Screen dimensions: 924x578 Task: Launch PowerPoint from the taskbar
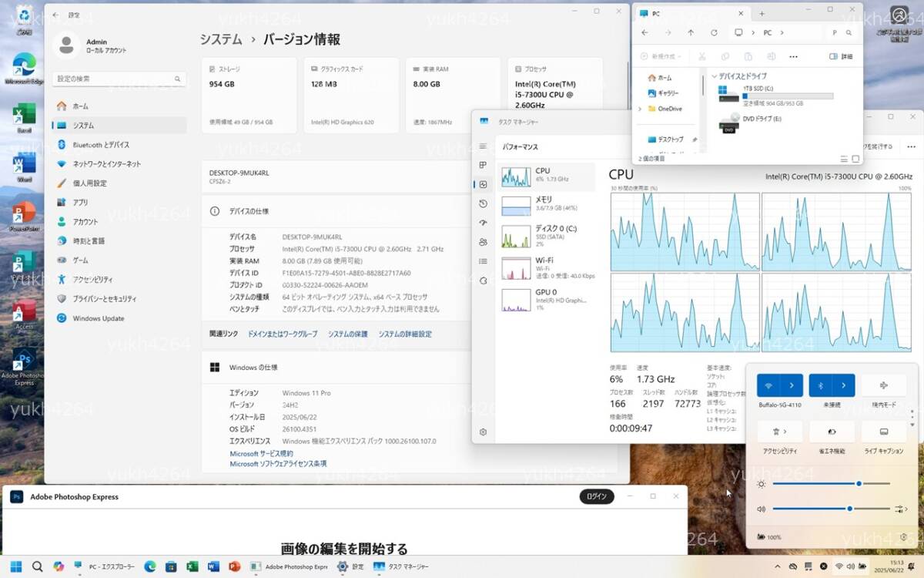pos(235,566)
